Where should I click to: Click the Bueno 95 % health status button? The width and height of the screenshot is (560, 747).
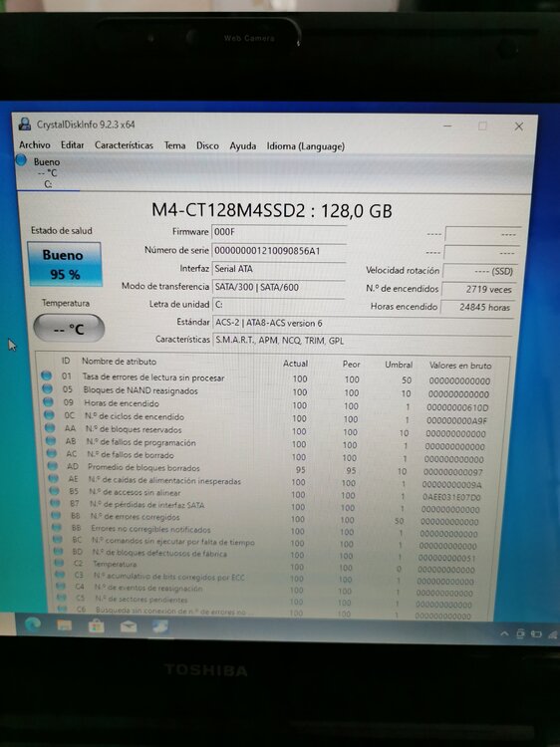[x=65, y=264]
